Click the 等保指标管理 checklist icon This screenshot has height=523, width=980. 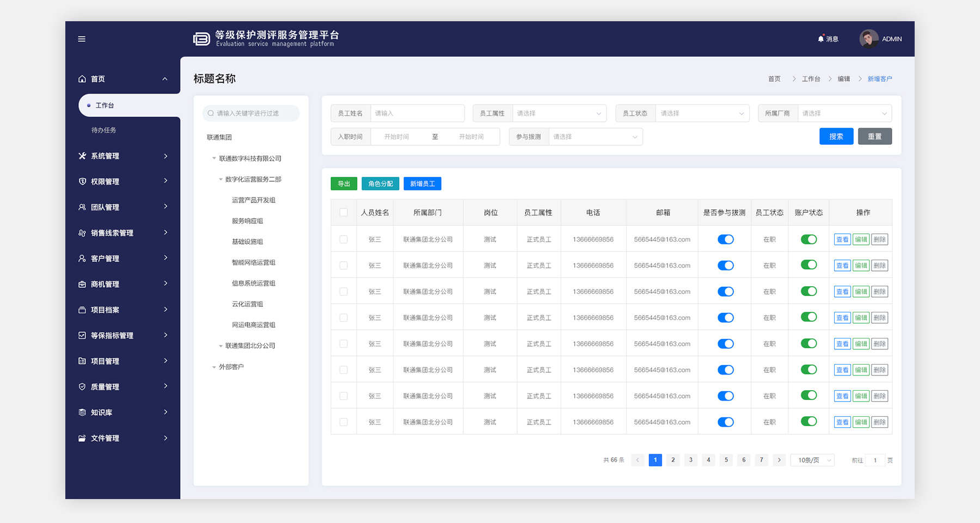[x=82, y=335]
